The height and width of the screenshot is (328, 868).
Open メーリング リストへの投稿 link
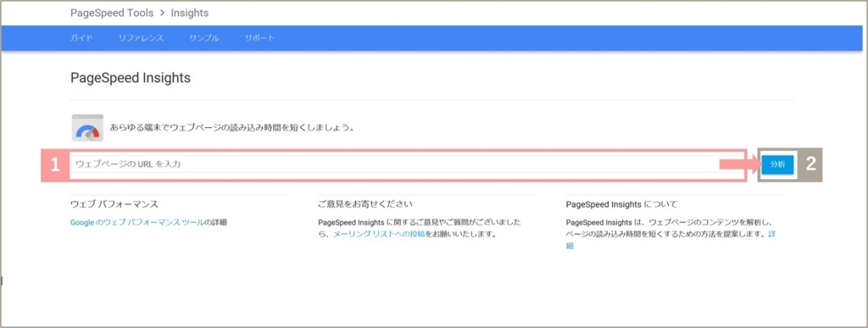coord(379,234)
